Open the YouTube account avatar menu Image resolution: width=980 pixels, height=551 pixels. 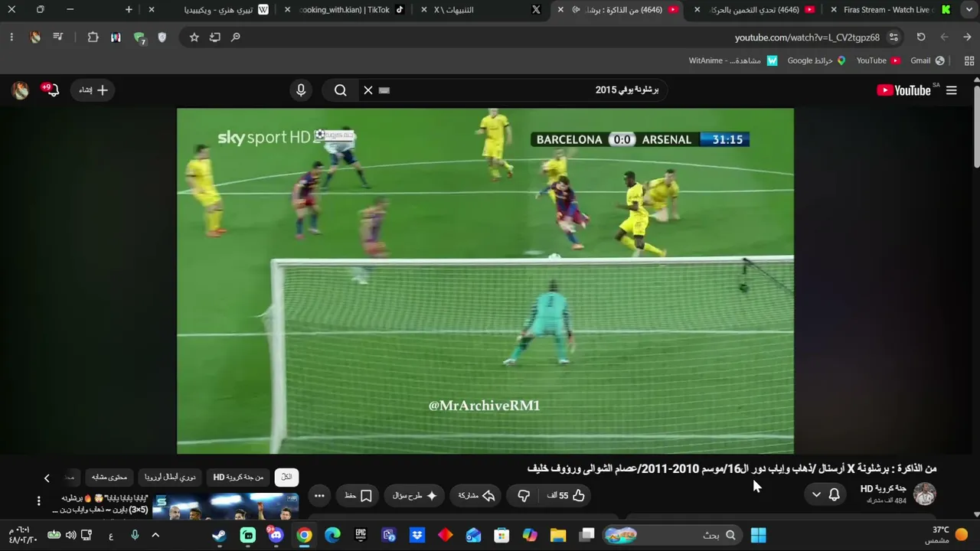pyautogui.click(x=21, y=90)
